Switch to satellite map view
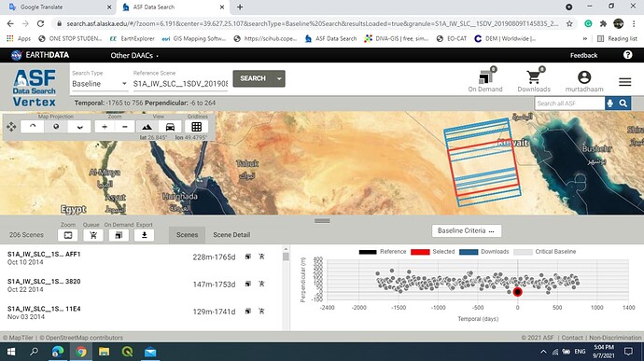 pos(147,127)
